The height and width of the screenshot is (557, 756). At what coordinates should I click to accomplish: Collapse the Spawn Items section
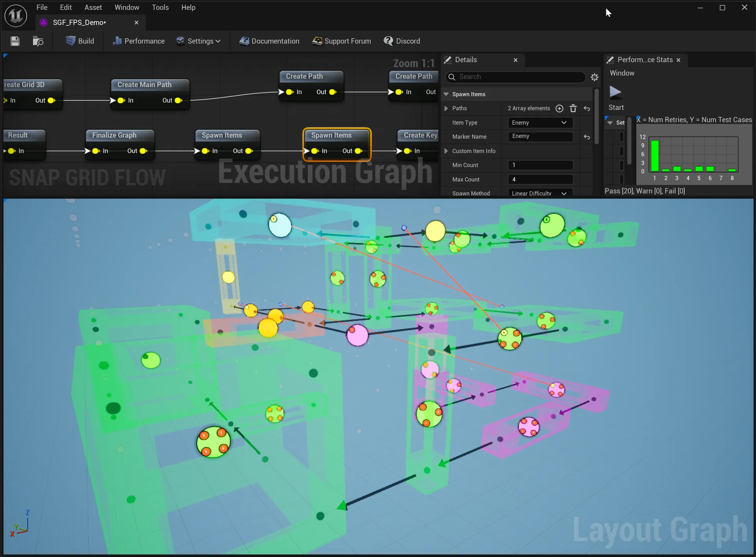[446, 94]
